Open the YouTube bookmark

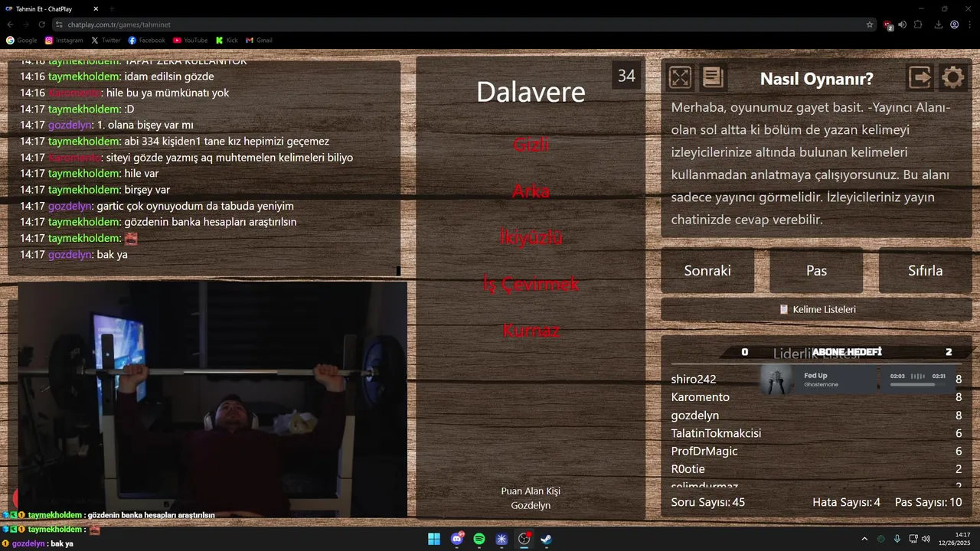190,40
